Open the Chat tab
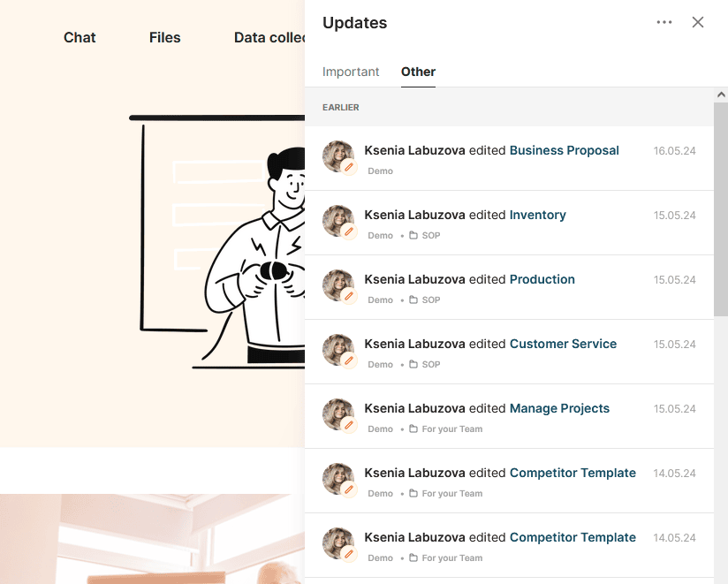Viewport: 728px width, 584px height. pyautogui.click(x=80, y=38)
